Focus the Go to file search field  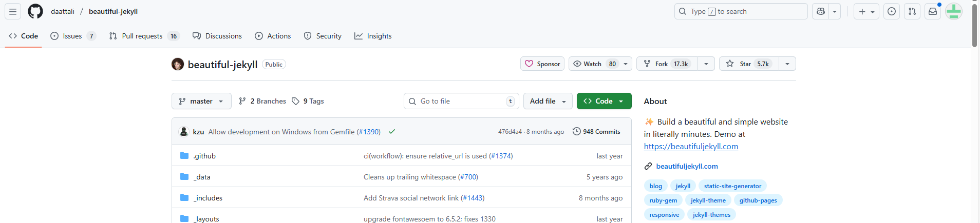[461, 101]
